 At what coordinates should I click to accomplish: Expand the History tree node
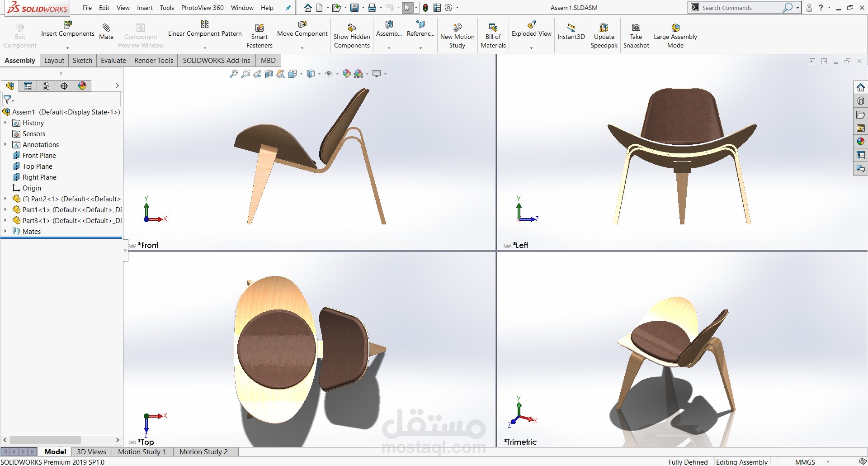[x=5, y=123]
